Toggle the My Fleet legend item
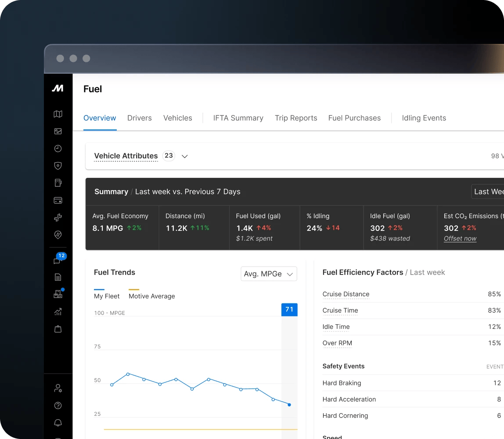Image resolution: width=504 pixels, height=439 pixels. point(106,294)
